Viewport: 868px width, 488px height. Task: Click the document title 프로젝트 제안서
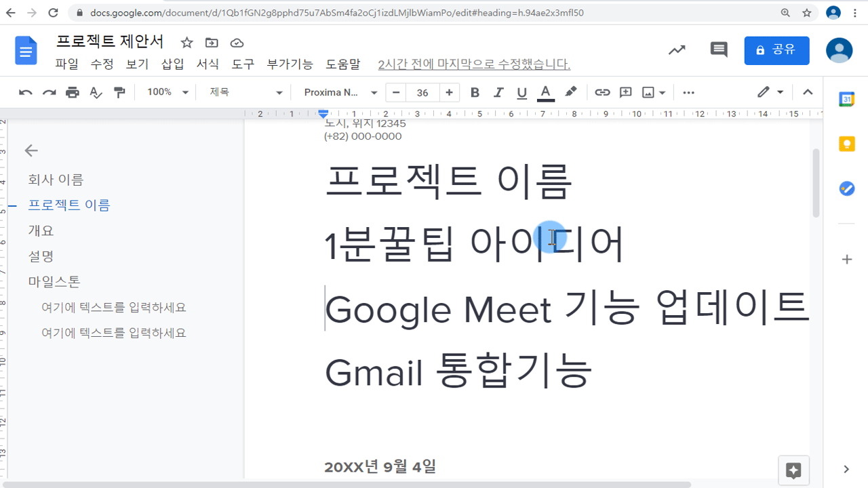(x=110, y=41)
